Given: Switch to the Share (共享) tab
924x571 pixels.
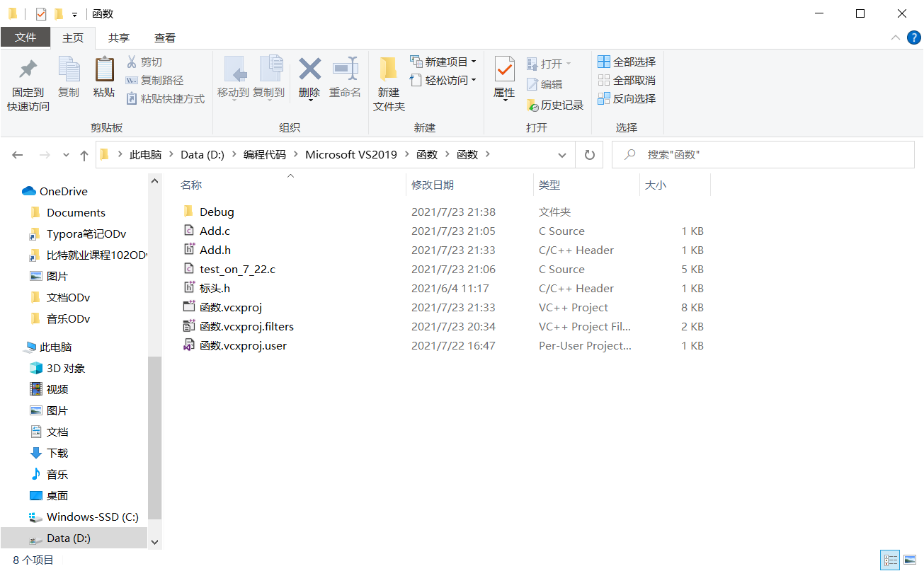Looking at the screenshot, I should 119,38.
